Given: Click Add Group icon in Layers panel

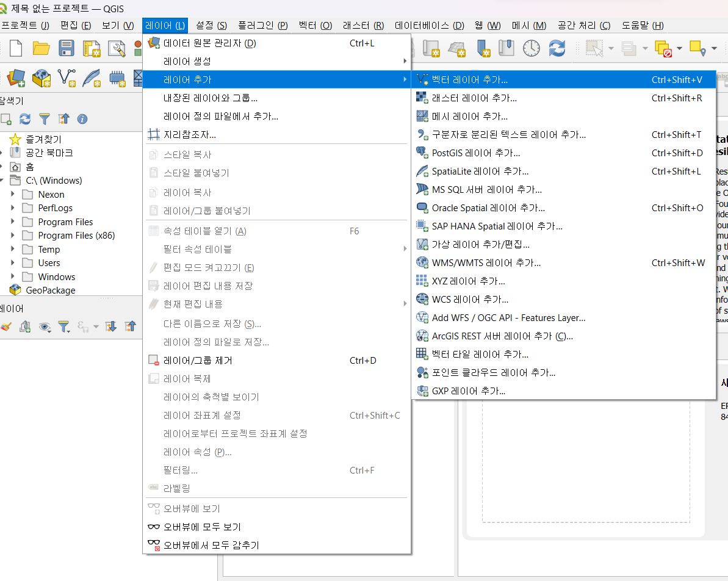Looking at the screenshot, I should point(25,327).
